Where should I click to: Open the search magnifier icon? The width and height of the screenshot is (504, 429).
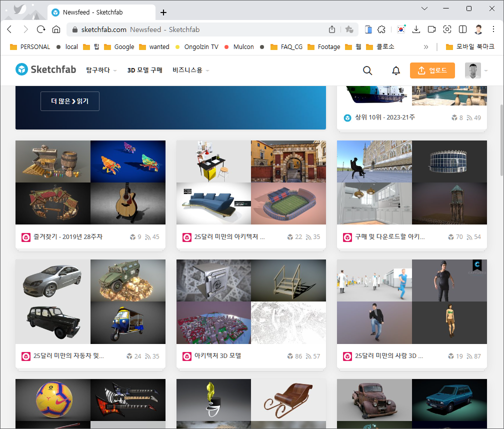(367, 70)
